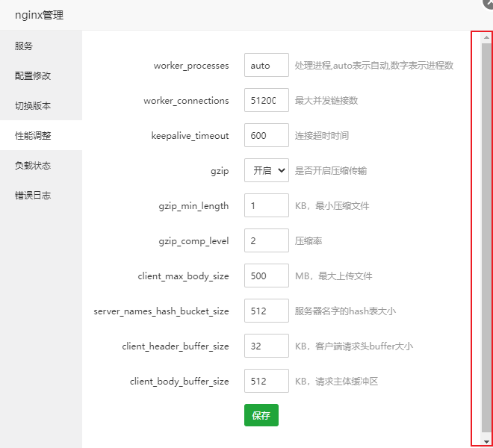Focus the server_names_hash_bucket_size input
Screen dimensions: 493x448
pyautogui.click(x=267, y=311)
